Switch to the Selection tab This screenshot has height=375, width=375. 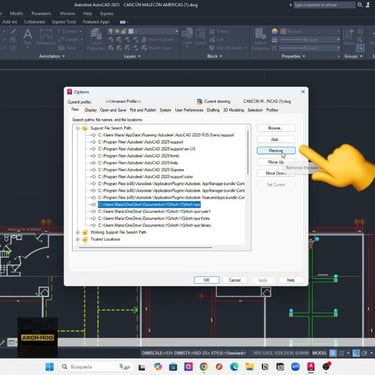(x=255, y=110)
